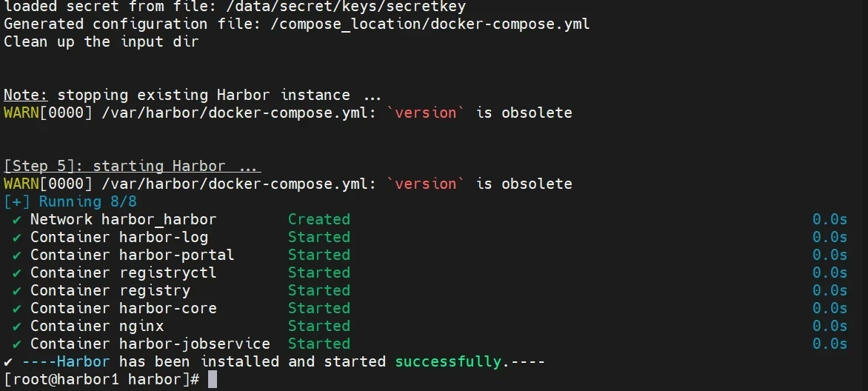
Task: Click the checkmark beside Network harbor_harbor
Action: (x=16, y=219)
